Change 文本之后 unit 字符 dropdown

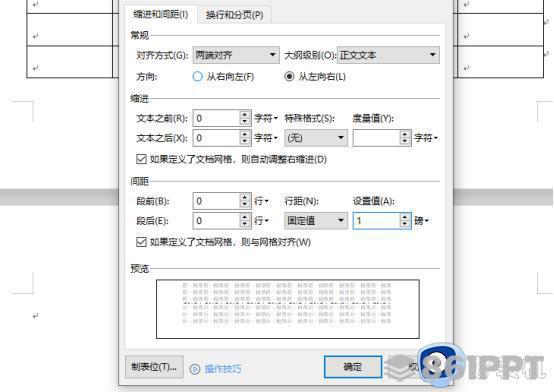point(266,138)
